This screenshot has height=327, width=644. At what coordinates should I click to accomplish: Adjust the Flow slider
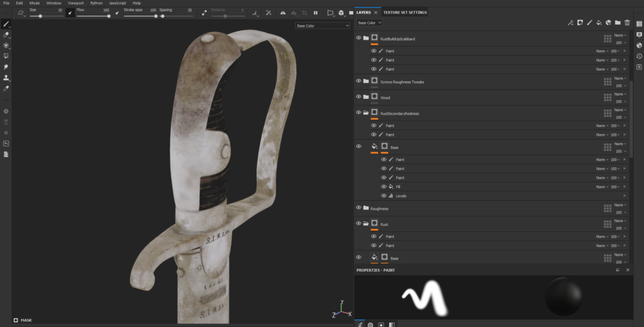(93, 16)
